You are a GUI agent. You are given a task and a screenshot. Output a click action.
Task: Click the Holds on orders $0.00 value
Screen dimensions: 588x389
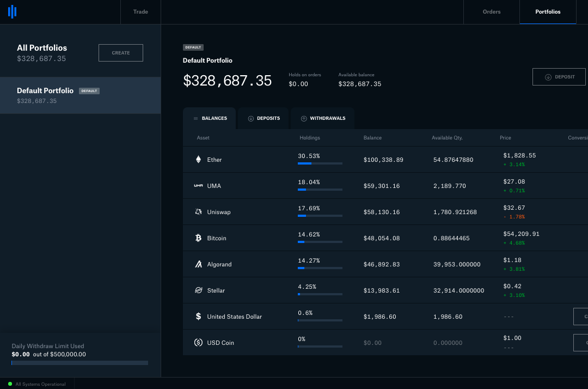click(298, 84)
